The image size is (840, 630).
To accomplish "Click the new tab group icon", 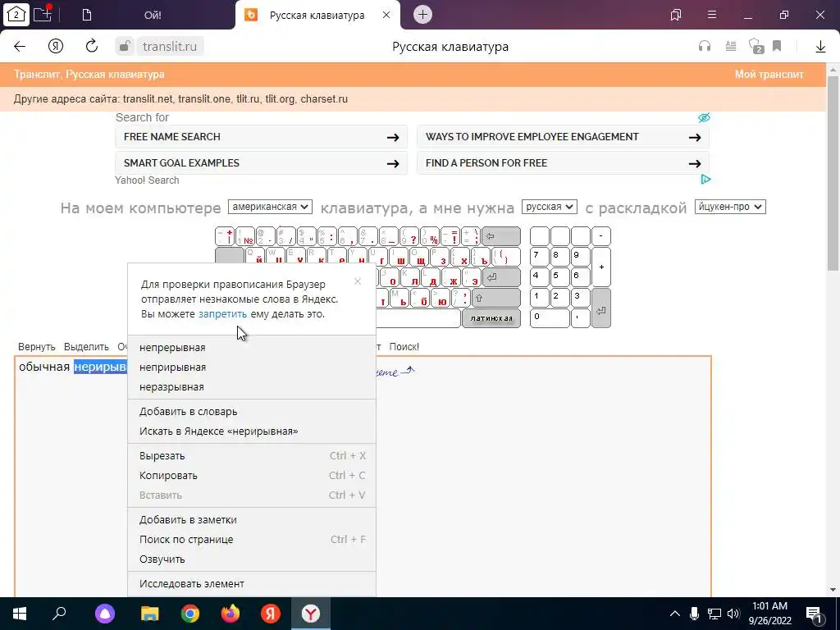I will pos(43,14).
